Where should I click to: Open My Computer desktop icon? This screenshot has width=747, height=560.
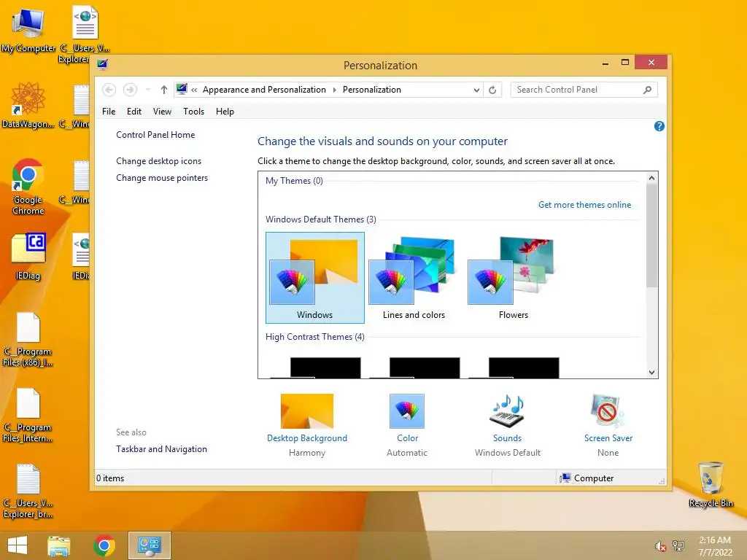[28, 30]
